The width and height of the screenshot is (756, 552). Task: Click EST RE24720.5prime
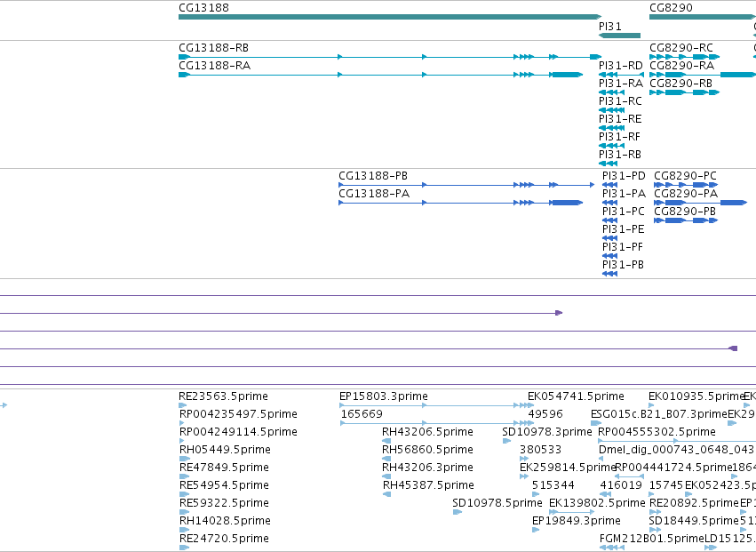point(224,539)
